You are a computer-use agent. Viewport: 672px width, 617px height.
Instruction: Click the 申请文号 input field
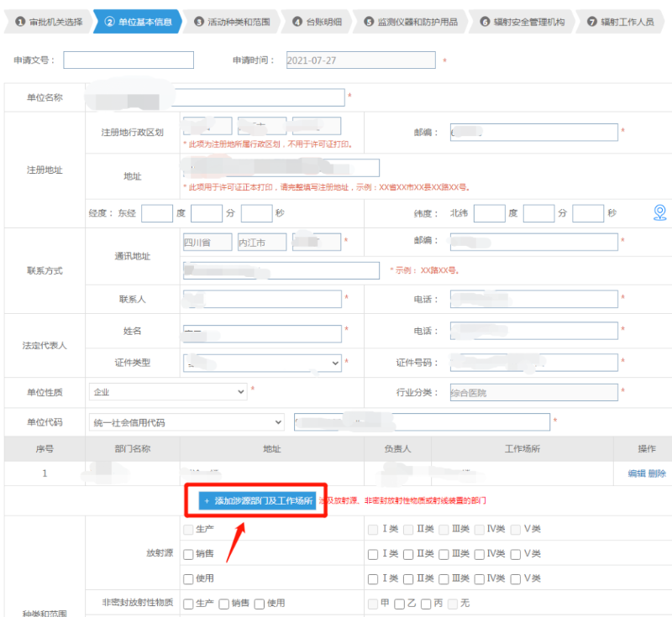[x=129, y=60]
